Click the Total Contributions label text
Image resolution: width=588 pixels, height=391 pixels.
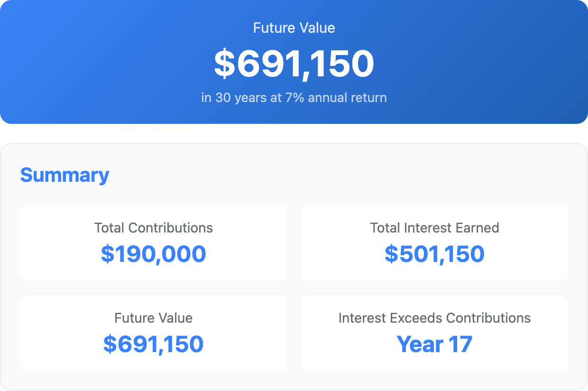coord(153,228)
